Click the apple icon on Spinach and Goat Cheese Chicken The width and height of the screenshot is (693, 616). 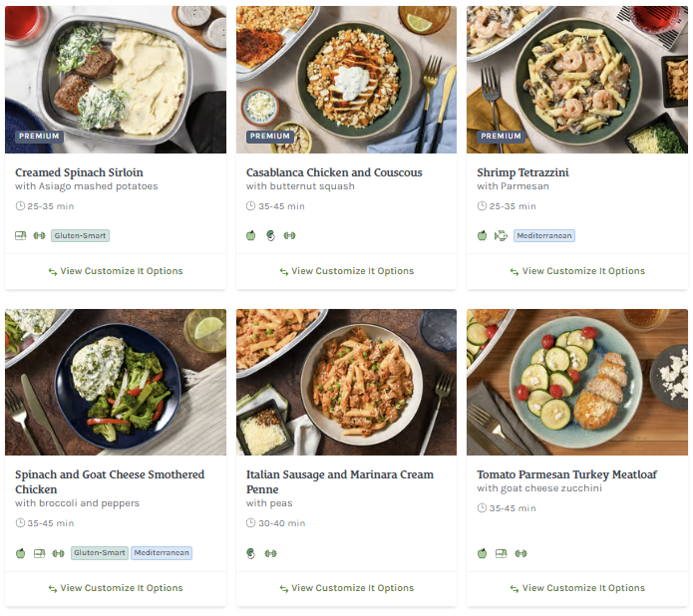pos(21,553)
